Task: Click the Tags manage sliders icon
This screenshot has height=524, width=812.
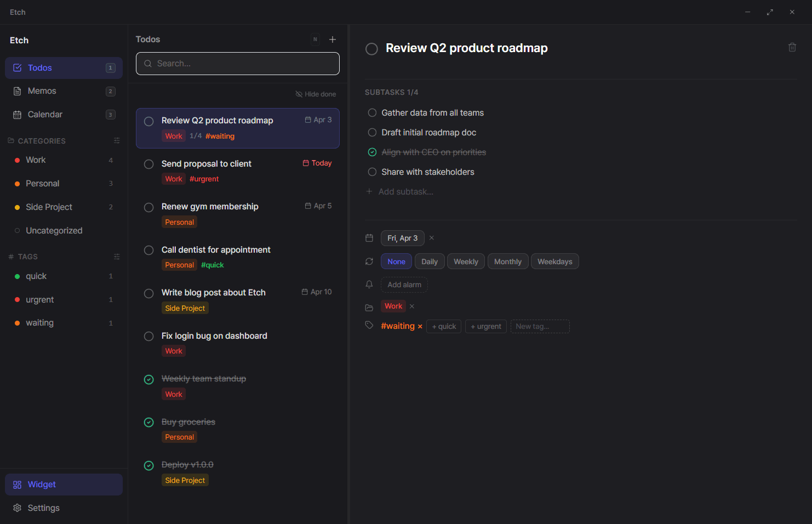Action: click(x=117, y=257)
